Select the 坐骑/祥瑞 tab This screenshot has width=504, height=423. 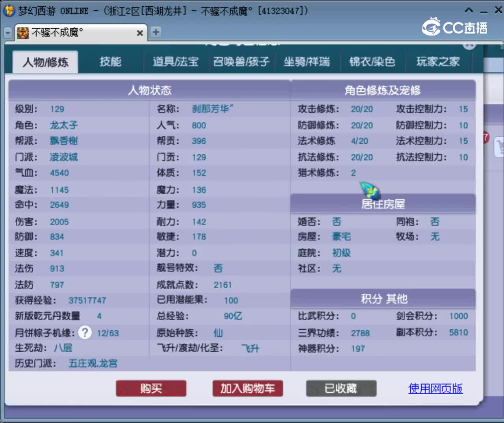click(307, 62)
